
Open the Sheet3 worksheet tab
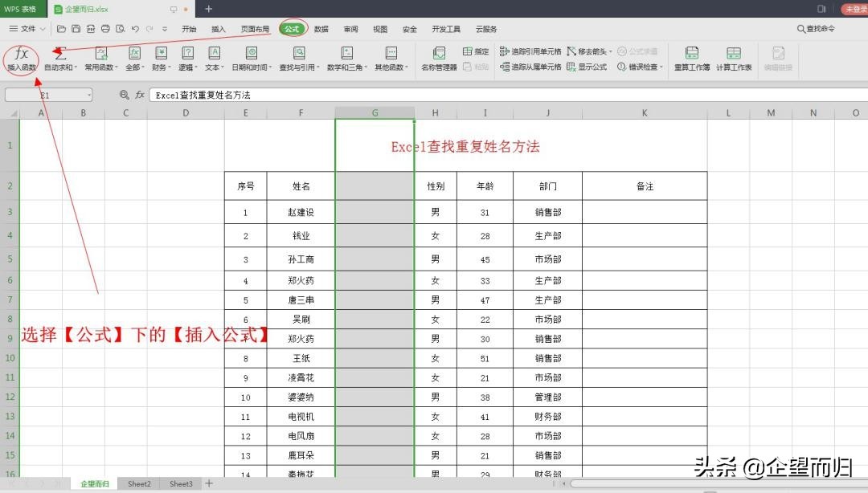coord(181,483)
